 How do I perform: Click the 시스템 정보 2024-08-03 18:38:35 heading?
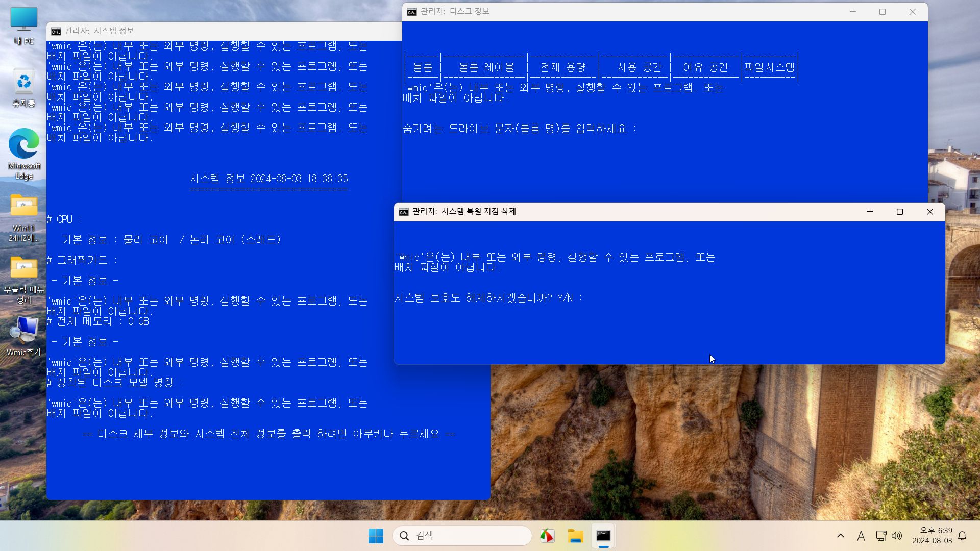pyautogui.click(x=269, y=179)
